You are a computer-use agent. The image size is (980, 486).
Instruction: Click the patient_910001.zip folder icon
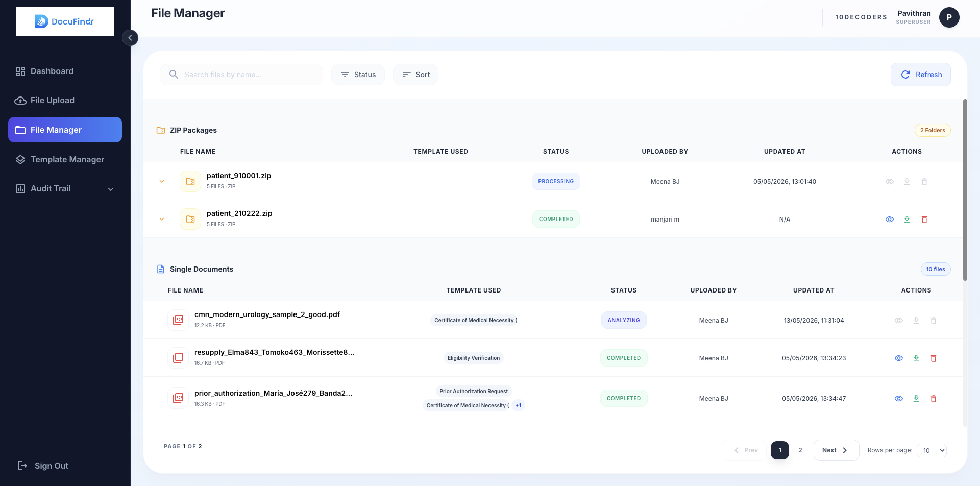point(190,181)
